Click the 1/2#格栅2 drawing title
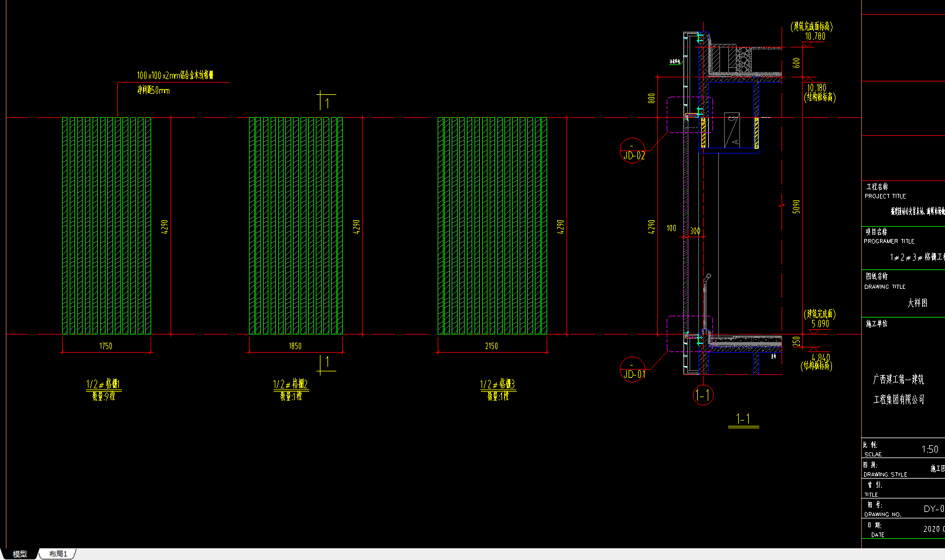945x560 pixels. pyautogui.click(x=290, y=384)
